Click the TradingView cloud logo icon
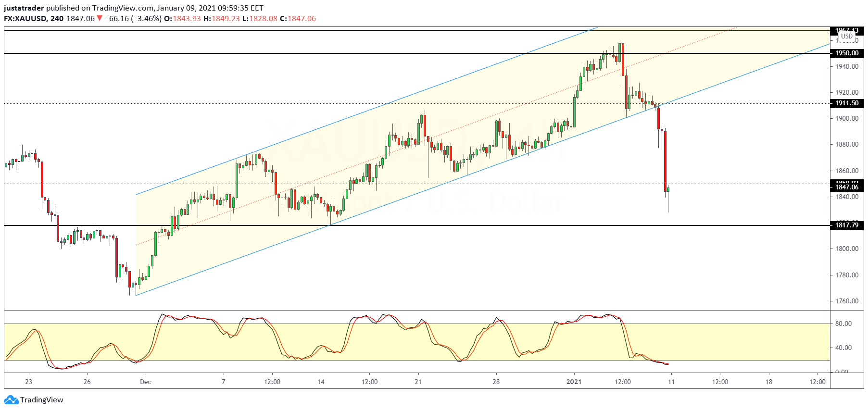 11,399
